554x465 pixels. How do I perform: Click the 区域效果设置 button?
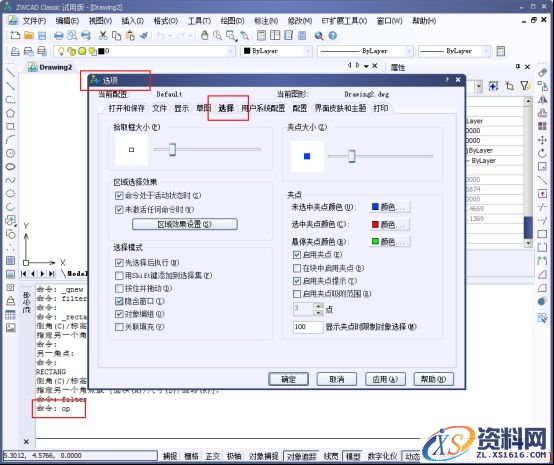point(185,224)
